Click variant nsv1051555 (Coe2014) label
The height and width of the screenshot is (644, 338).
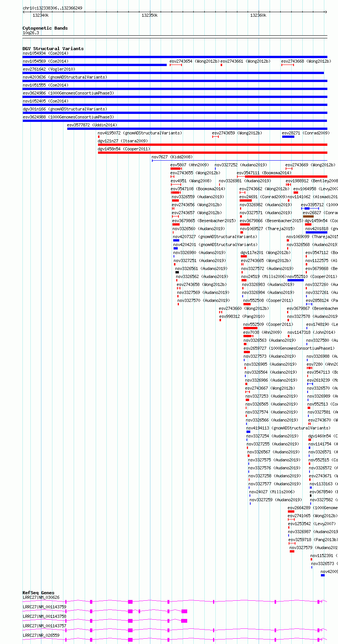click(x=46, y=85)
